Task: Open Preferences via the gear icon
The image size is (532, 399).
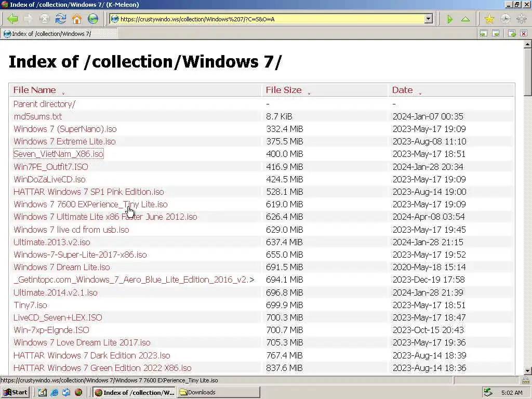Action: [x=522, y=19]
